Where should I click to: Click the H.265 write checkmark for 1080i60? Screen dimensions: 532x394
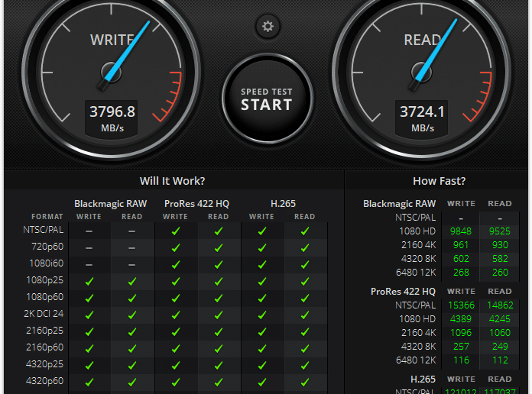(x=262, y=265)
